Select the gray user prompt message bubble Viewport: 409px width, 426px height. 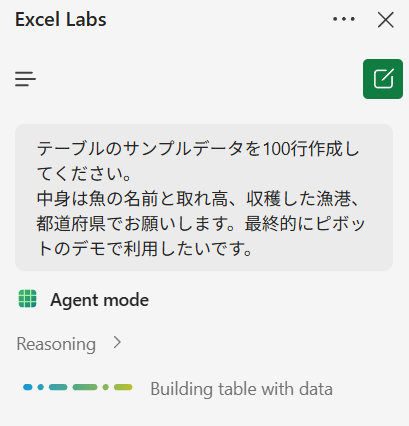pos(204,197)
